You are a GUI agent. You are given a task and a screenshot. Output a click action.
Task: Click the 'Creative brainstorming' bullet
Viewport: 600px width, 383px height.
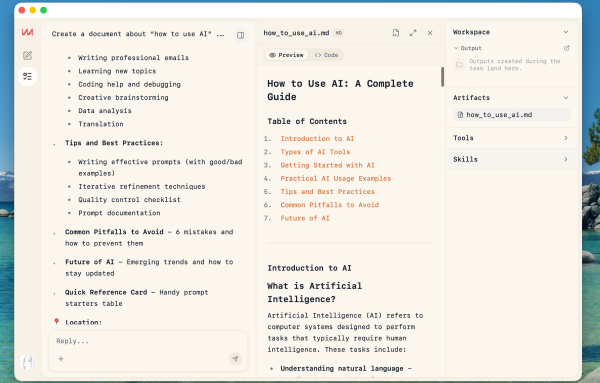123,98
